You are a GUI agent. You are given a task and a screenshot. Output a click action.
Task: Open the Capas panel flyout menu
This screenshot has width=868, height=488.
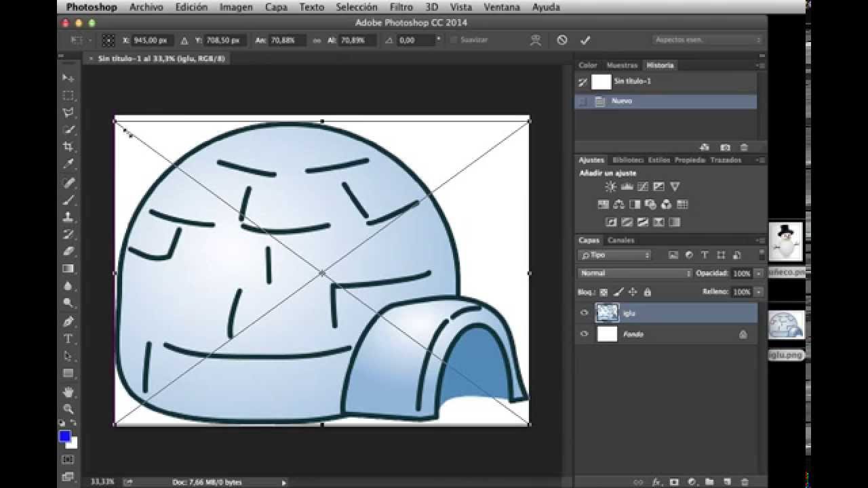[x=762, y=241]
